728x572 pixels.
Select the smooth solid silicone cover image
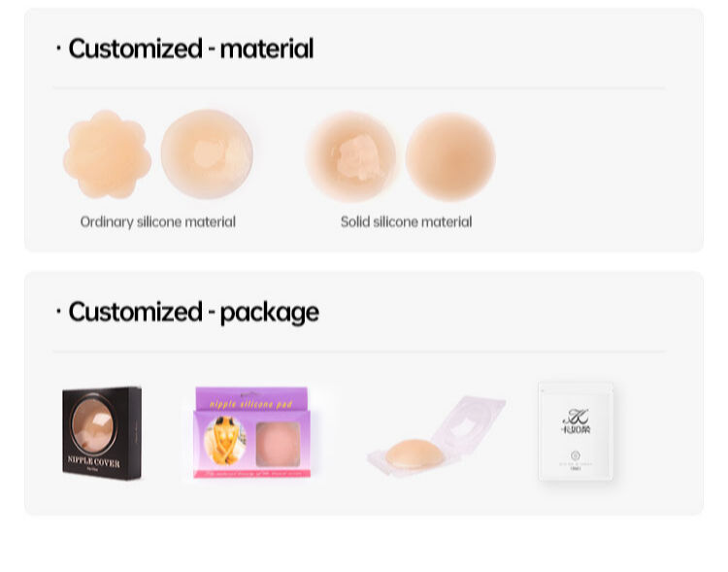coord(450,156)
